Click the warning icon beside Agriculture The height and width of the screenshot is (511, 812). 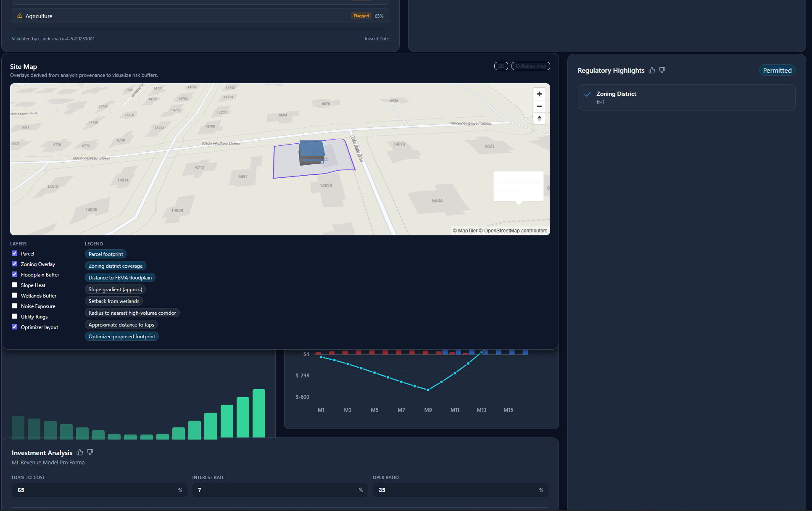pos(20,16)
